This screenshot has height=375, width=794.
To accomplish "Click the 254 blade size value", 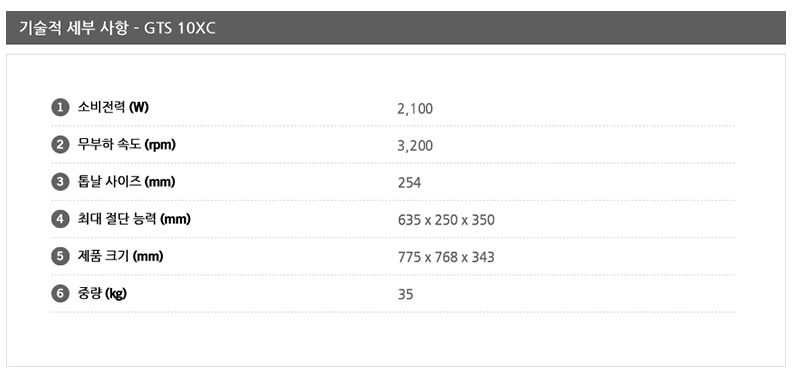I will tap(409, 183).
